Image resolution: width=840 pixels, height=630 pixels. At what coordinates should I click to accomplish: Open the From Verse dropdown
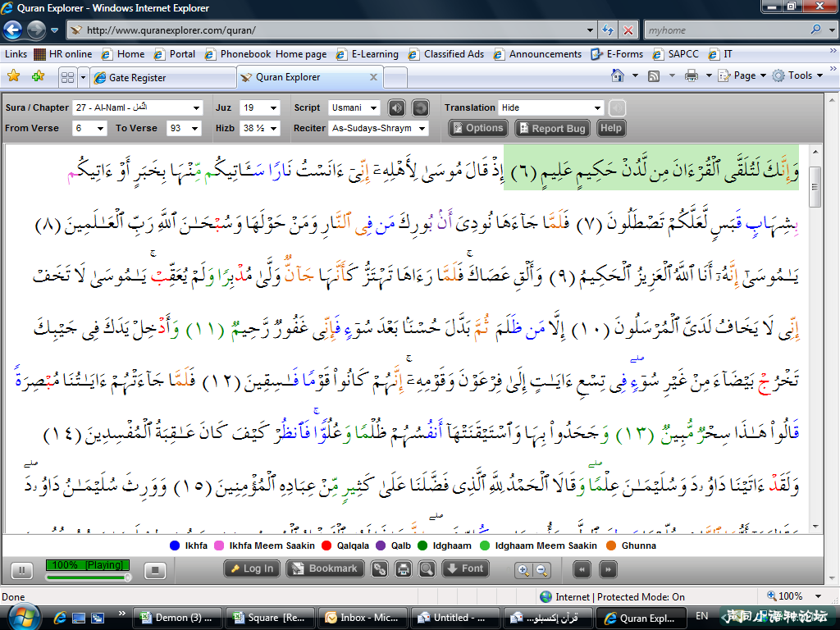[89, 129]
